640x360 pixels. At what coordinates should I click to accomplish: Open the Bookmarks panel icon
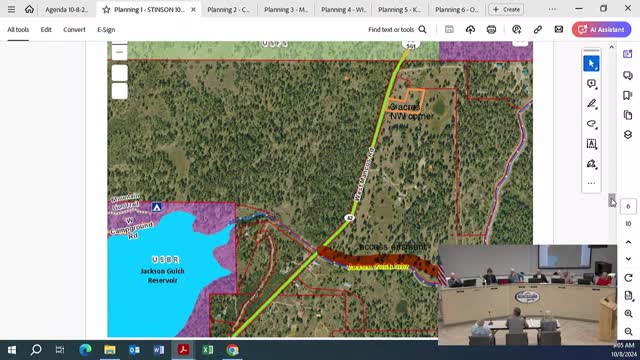(628, 95)
